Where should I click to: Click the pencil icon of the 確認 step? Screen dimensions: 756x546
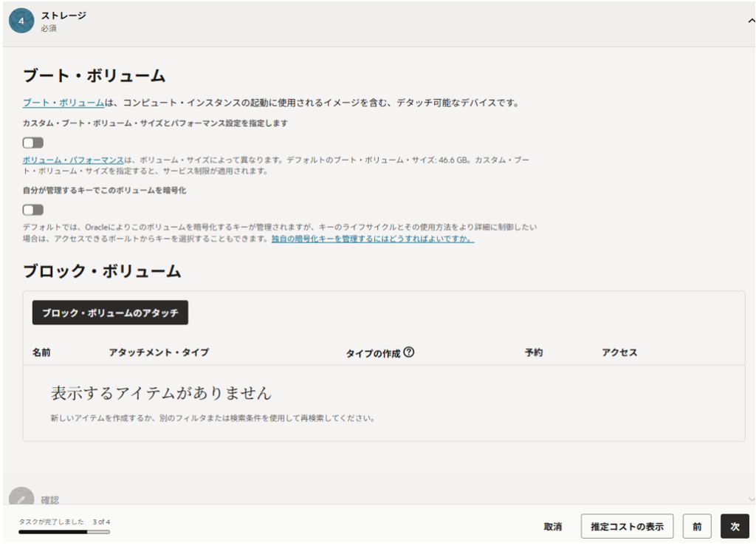[21, 499]
